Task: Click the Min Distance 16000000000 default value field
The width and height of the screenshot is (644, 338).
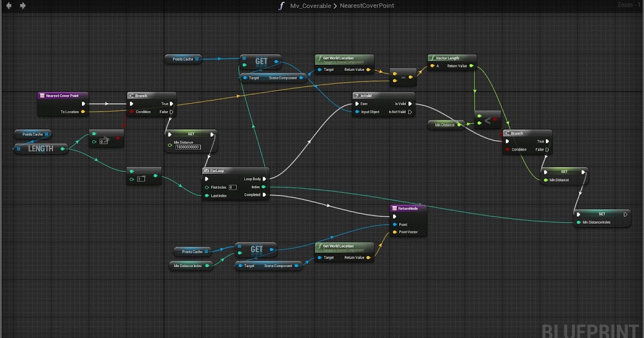Action: [x=187, y=146]
